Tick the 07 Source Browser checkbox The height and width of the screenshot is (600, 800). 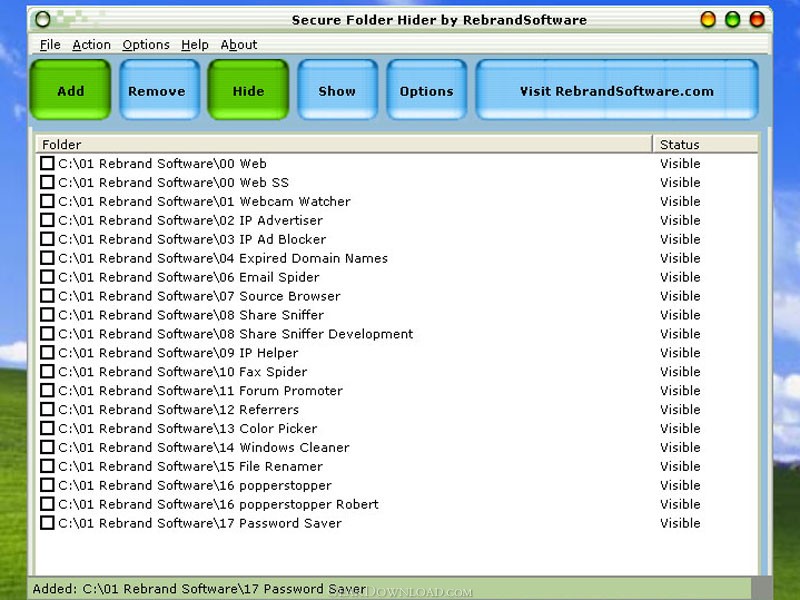pyautogui.click(x=47, y=295)
